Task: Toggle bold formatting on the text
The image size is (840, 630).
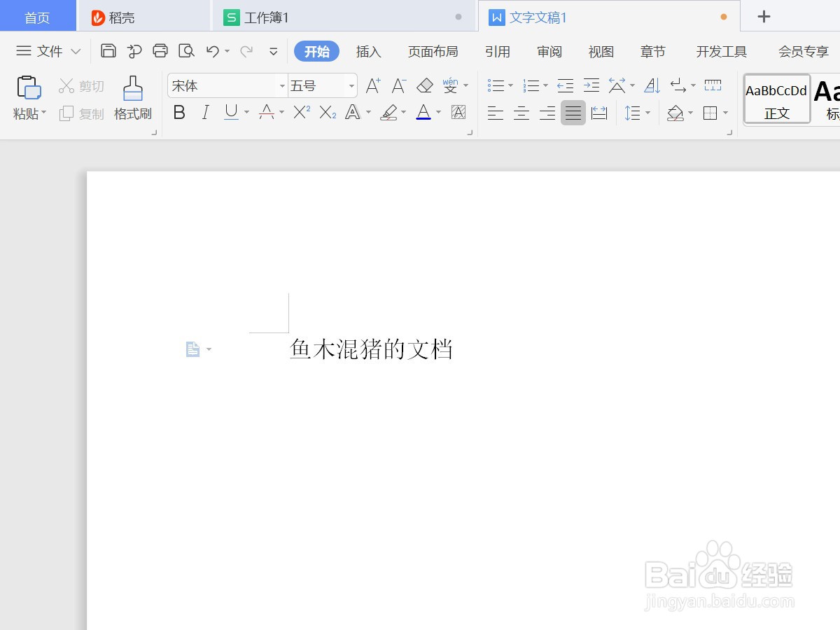Action: (x=179, y=113)
